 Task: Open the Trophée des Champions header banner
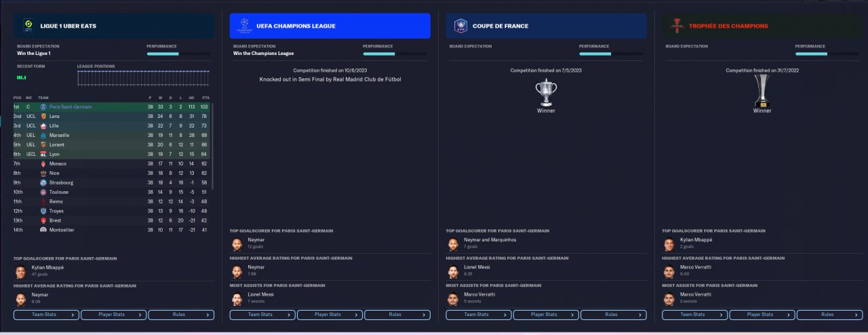762,26
